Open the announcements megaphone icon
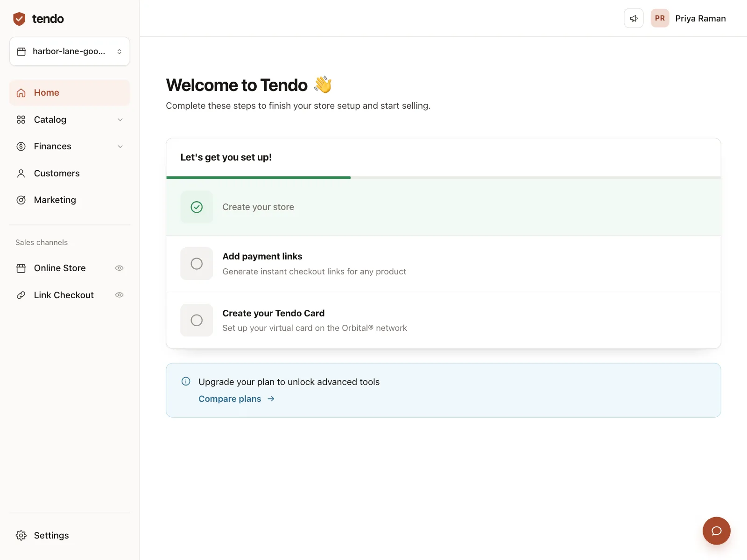The image size is (747, 560). click(x=634, y=19)
